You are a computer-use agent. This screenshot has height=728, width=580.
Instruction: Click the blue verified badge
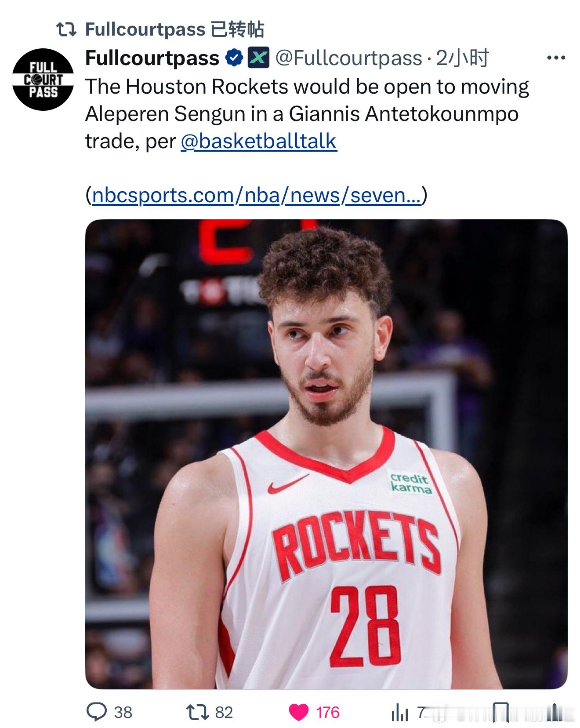click(234, 58)
